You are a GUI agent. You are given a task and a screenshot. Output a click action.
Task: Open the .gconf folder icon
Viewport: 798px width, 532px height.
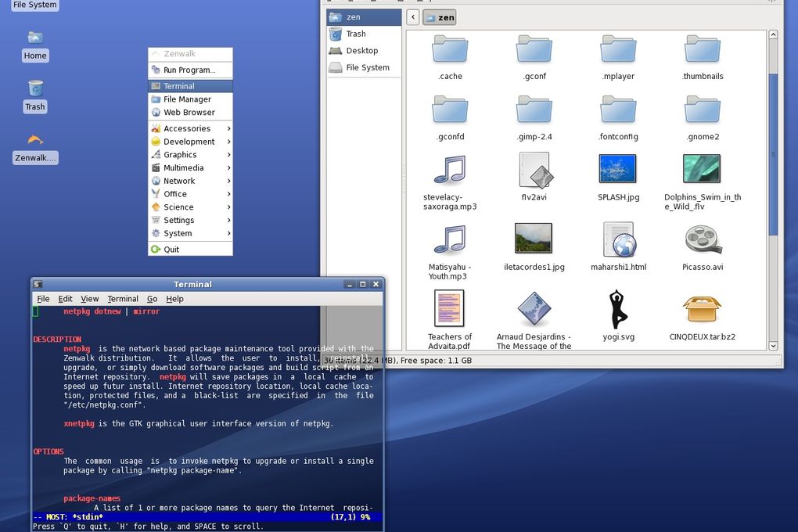click(534, 49)
